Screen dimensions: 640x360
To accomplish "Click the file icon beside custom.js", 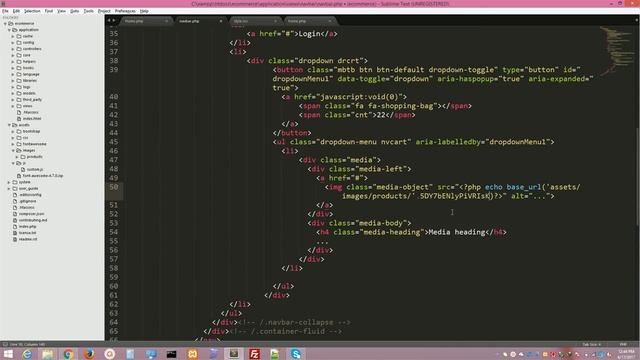I will 23,169.
